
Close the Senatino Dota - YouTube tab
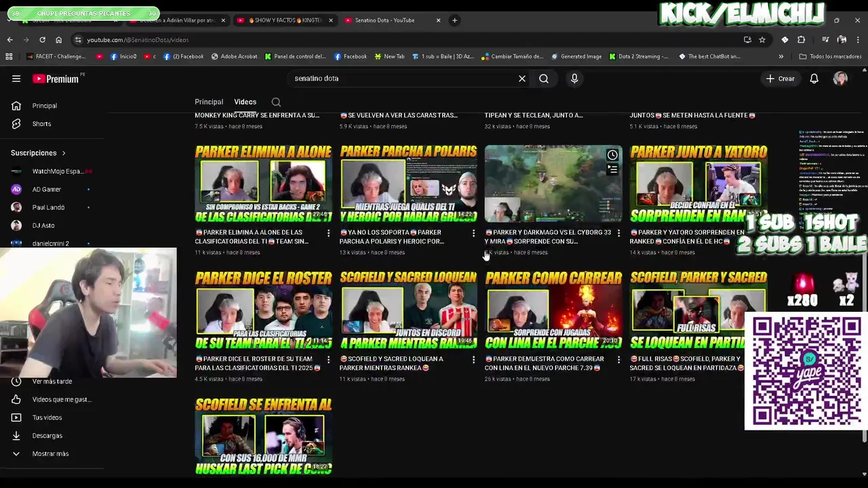438,20
